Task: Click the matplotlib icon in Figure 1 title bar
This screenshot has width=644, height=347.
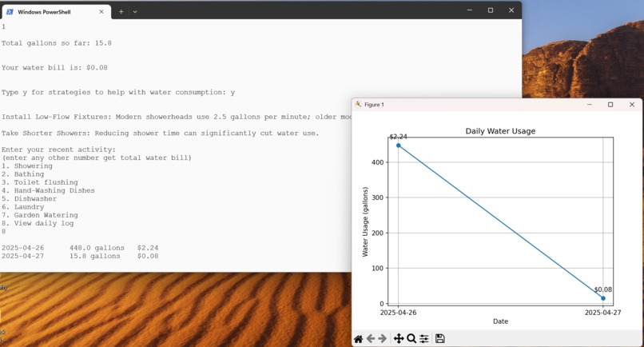Action: [358, 105]
